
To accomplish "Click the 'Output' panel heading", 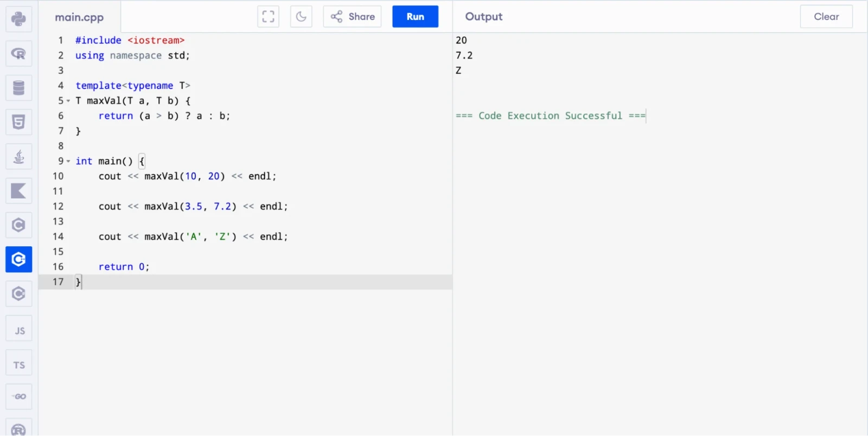I will (x=483, y=17).
